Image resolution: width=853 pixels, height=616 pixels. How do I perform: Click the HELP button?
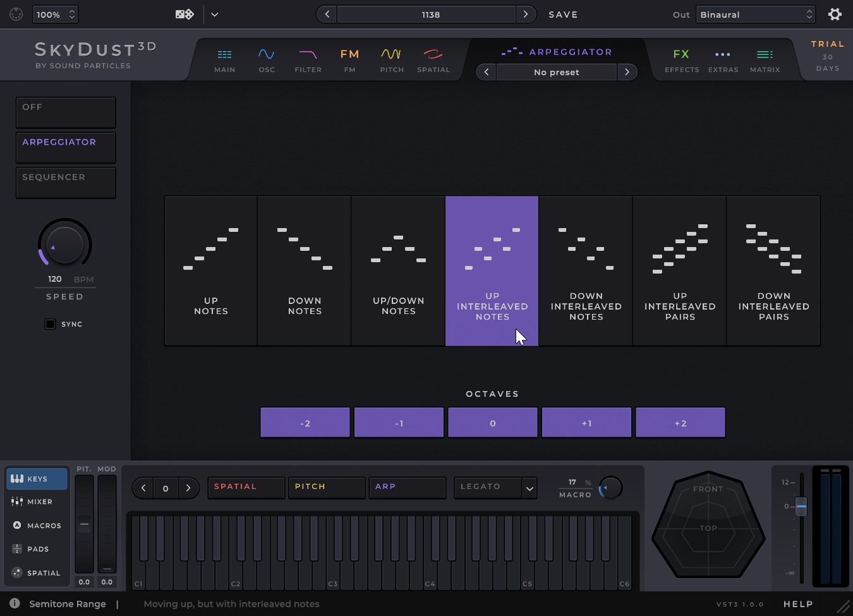coord(798,604)
